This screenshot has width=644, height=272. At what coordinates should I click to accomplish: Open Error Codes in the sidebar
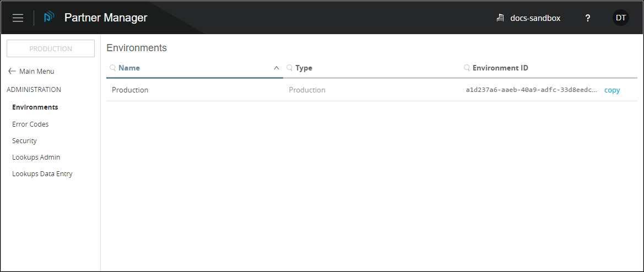click(x=30, y=124)
